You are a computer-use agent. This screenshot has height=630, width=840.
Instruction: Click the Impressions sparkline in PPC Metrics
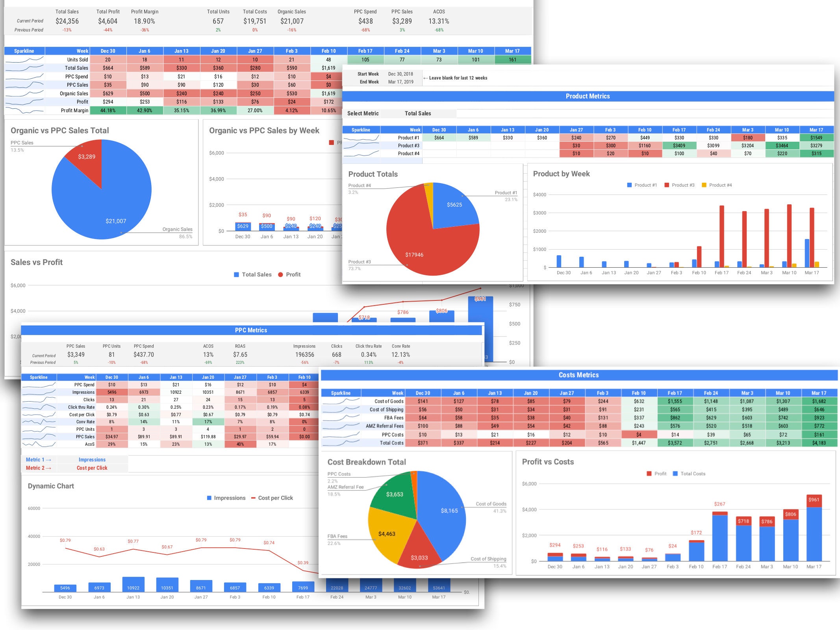click(x=39, y=392)
